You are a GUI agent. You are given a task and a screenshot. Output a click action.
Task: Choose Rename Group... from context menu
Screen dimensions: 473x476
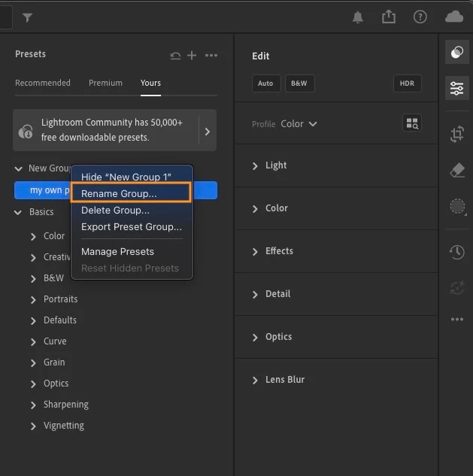[x=132, y=194]
